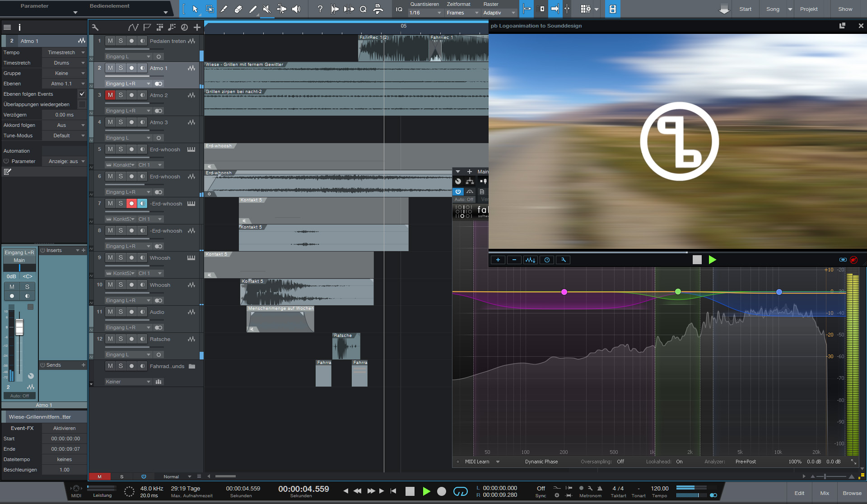Open the Mix view
Viewport: 867px width, 504px height.
tap(825, 493)
